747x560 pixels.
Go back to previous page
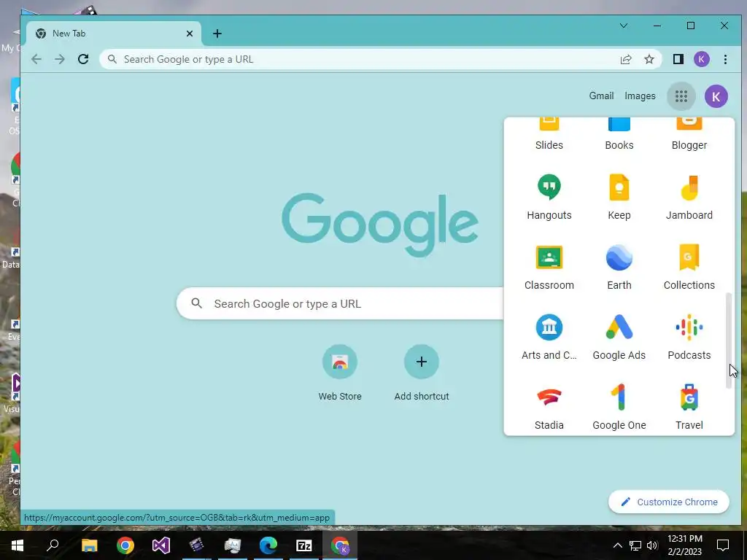[36, 59]
